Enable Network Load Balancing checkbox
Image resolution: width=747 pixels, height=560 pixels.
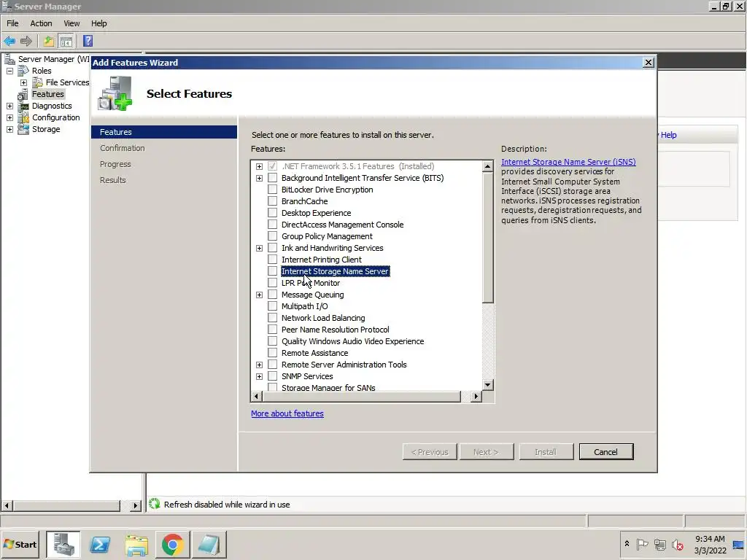point(273,318)
